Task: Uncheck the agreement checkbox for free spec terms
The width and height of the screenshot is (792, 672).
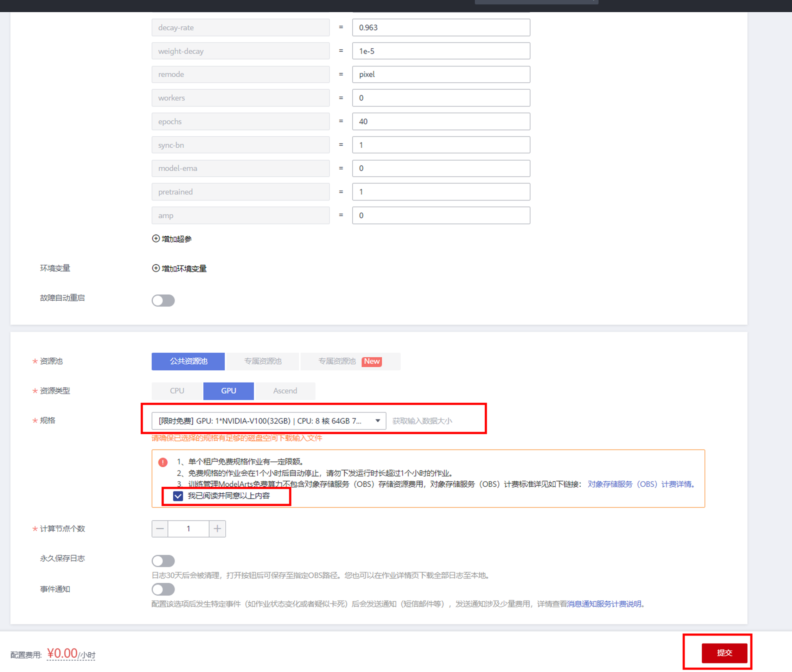Action: [x=178, y=495]
